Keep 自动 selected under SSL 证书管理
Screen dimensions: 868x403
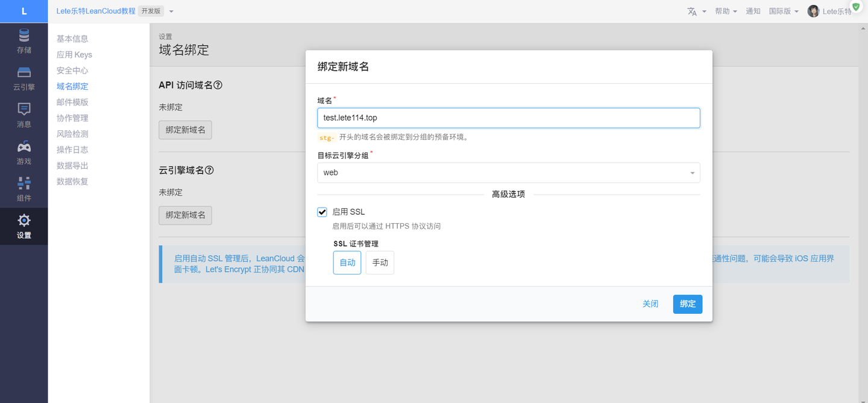(x=347, y=262)
